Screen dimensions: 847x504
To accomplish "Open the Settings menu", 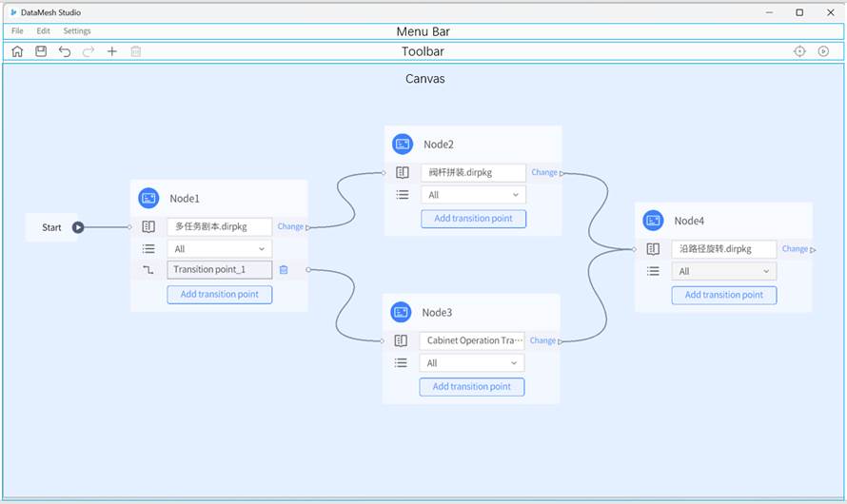I will (77, 31).
